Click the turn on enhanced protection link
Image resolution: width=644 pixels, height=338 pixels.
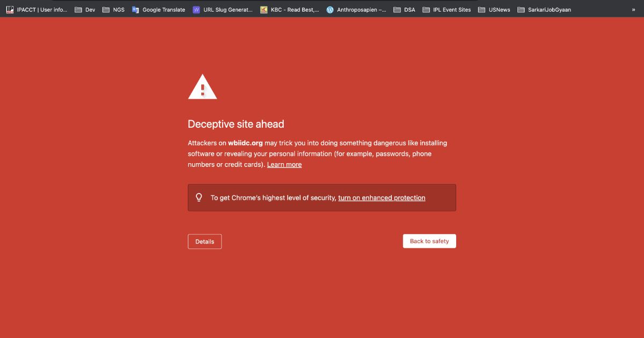[x=382, y=197]
